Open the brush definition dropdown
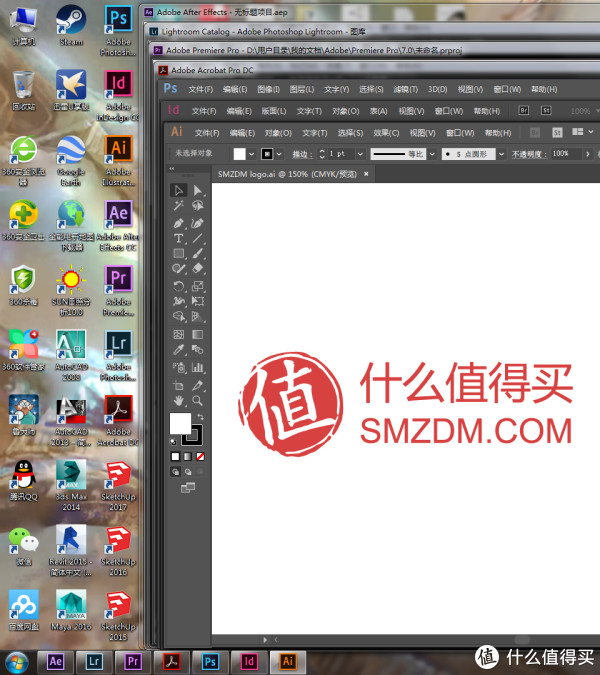 coord(501,154)
